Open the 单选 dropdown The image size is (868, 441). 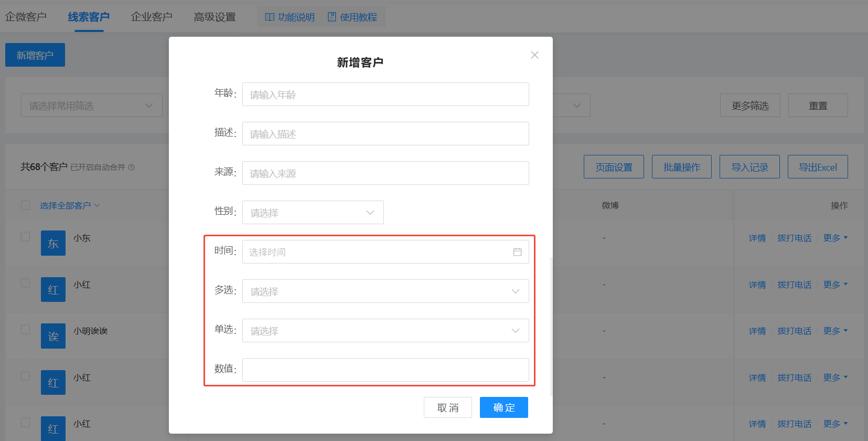[x=385, y=330]
